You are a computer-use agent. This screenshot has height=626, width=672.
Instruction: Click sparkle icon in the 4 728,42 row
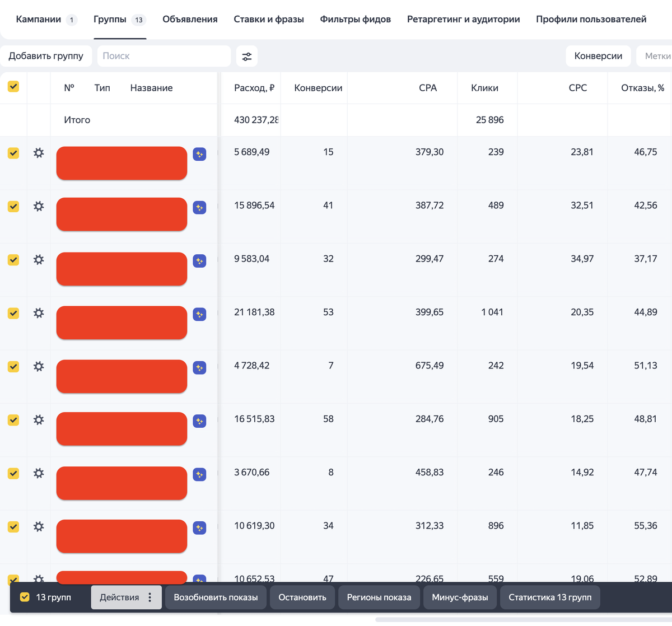click(199, 368)
